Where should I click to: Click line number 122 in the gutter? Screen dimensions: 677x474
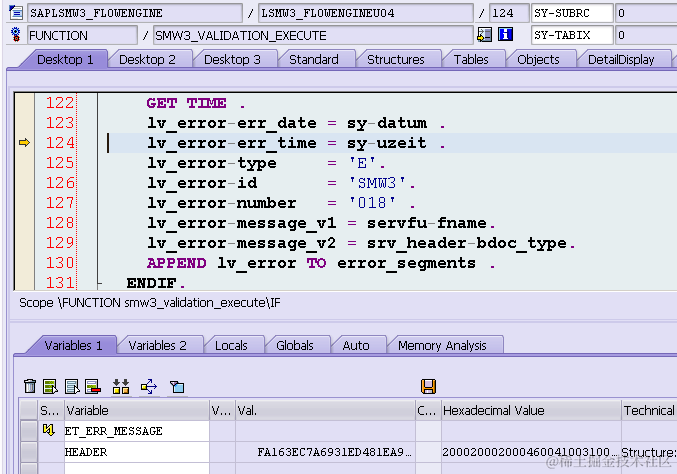tap(60, 103)
